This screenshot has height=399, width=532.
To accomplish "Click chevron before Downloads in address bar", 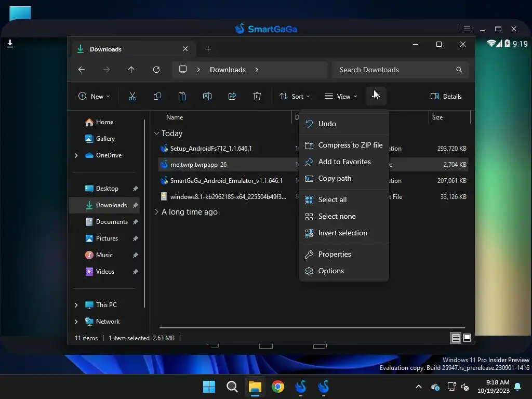I will point(198,70).
